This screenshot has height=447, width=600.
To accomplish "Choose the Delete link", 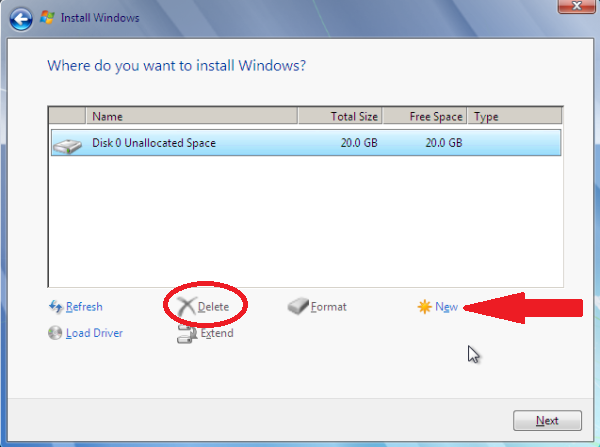I will click(x=213, y=307).
